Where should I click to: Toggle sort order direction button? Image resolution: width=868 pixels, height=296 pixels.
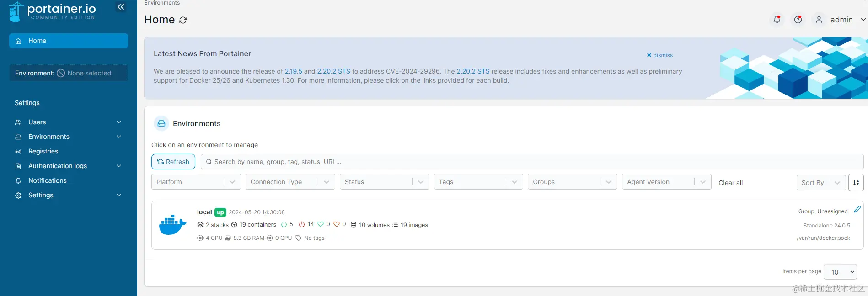click(856, 182)
